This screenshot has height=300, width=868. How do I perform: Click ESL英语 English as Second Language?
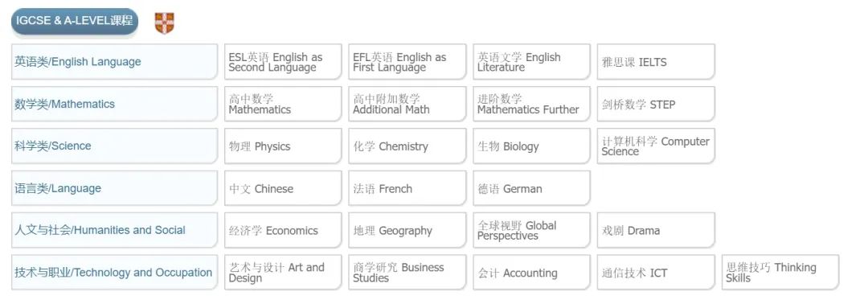(283, 62)
